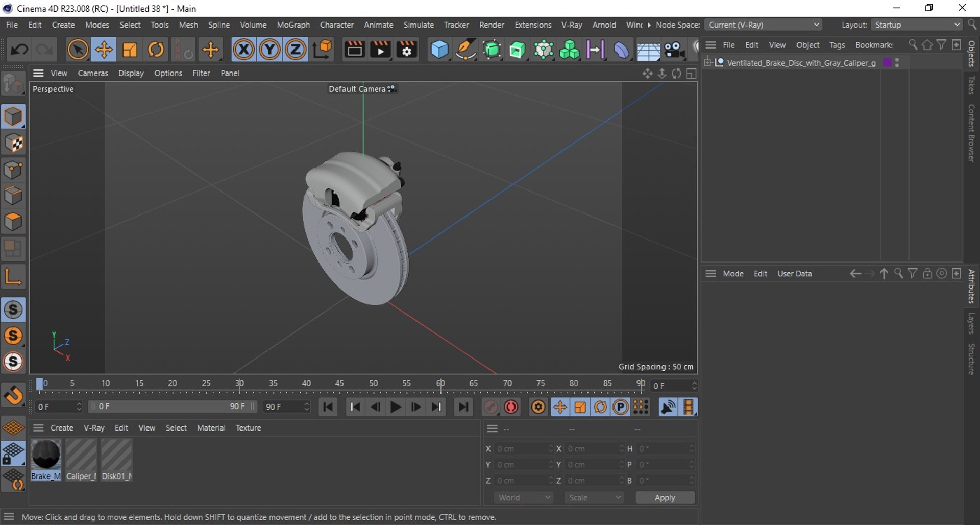Expand the Ventilated_Brake_Disc object tree
Screen dimensions: 980x525
[x=708, y=62]
